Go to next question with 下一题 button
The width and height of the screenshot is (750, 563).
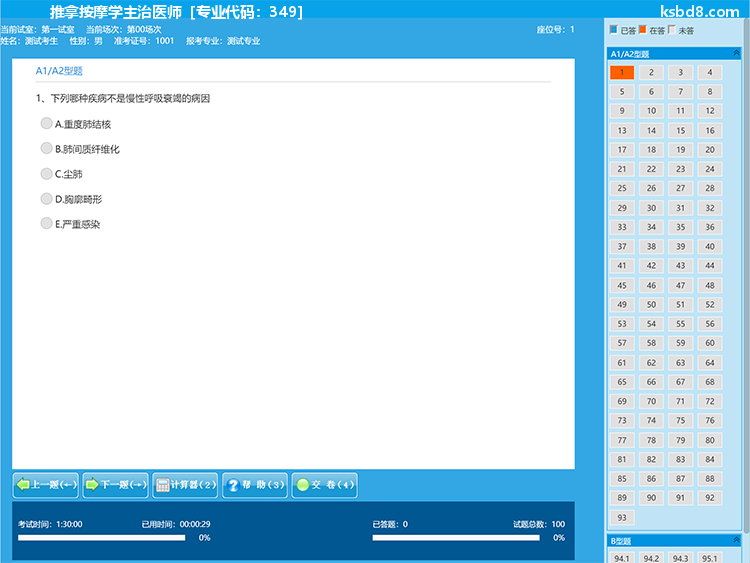pos(115,485)
